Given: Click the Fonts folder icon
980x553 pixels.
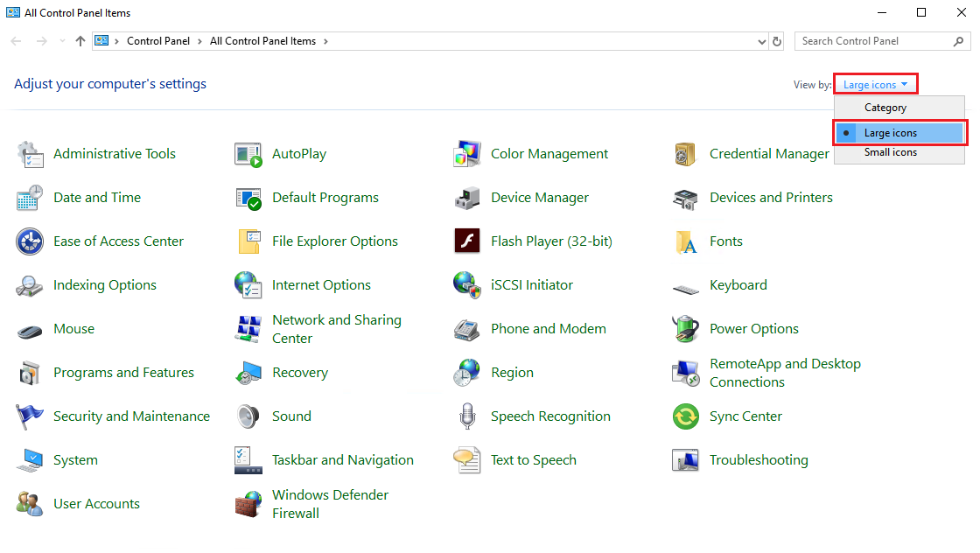Looking at the screenshot, I should [x=686, y=241].
